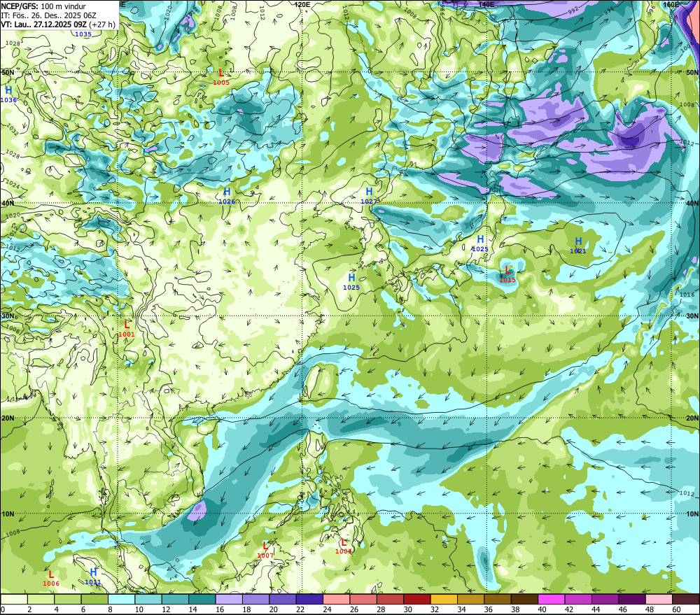Click the NCEP/GFS 100 m vindur title
The image size is (700, 615).
[43, 6]
